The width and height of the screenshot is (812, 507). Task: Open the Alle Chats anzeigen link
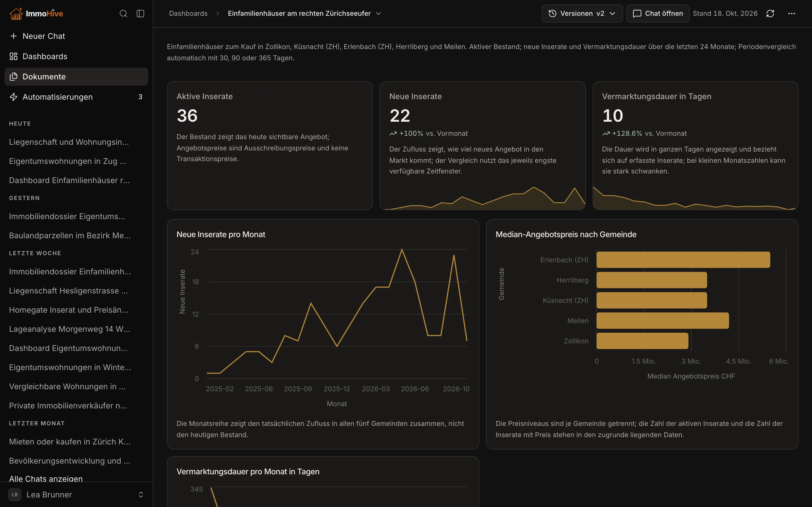pyautogui.click(x=46, y=479)
